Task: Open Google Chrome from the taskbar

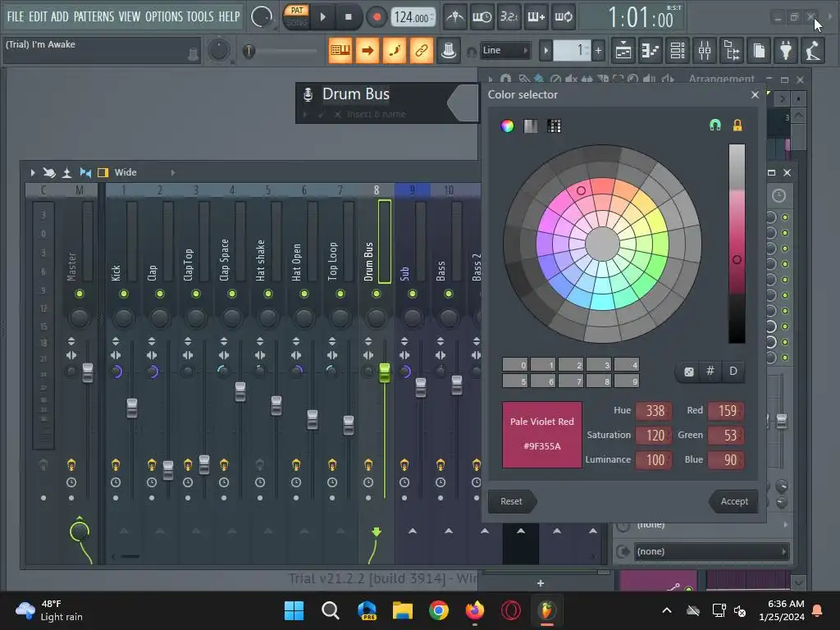Action: [x=438, y=610]
